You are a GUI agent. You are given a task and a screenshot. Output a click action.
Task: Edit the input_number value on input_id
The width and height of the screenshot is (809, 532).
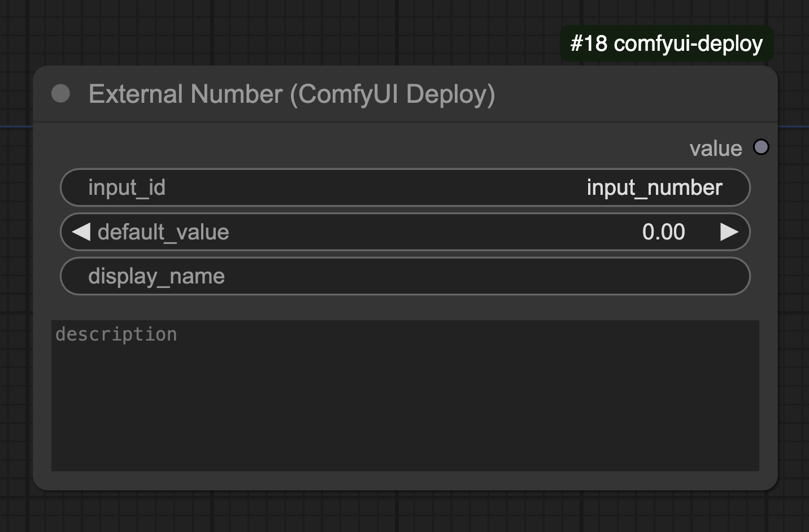pos(654,187)
